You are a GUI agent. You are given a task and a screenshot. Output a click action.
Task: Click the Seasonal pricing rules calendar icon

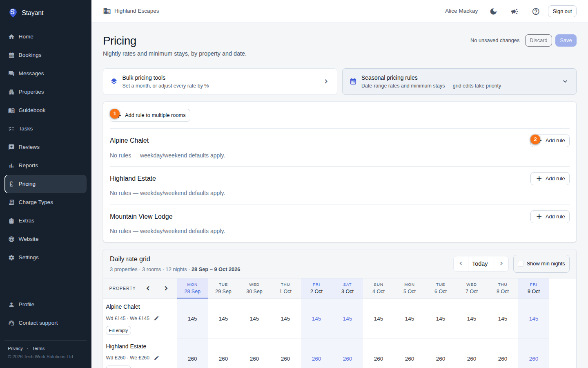(353, 81)
